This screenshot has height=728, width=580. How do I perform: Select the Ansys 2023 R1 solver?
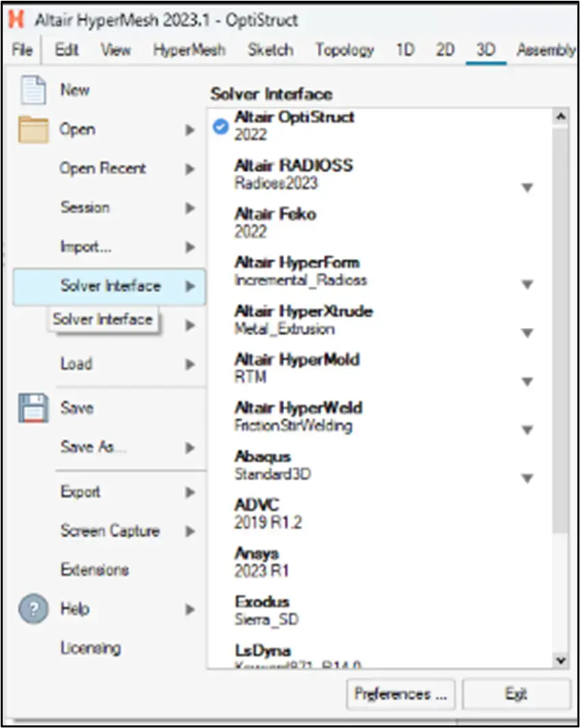[262, 562]
